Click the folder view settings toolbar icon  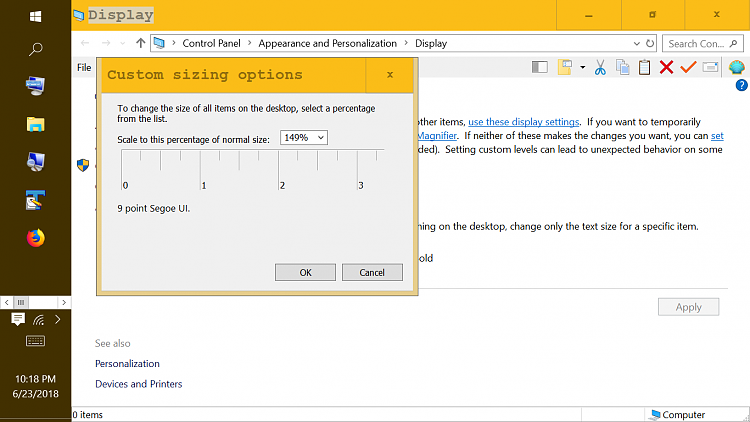click(565, 67)
